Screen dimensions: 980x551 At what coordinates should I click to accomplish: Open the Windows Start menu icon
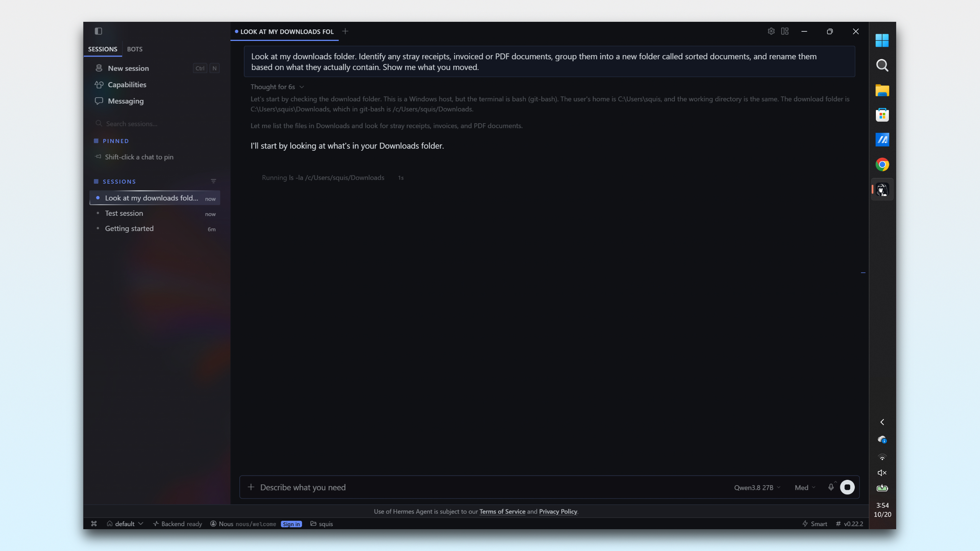click(882, 40)
